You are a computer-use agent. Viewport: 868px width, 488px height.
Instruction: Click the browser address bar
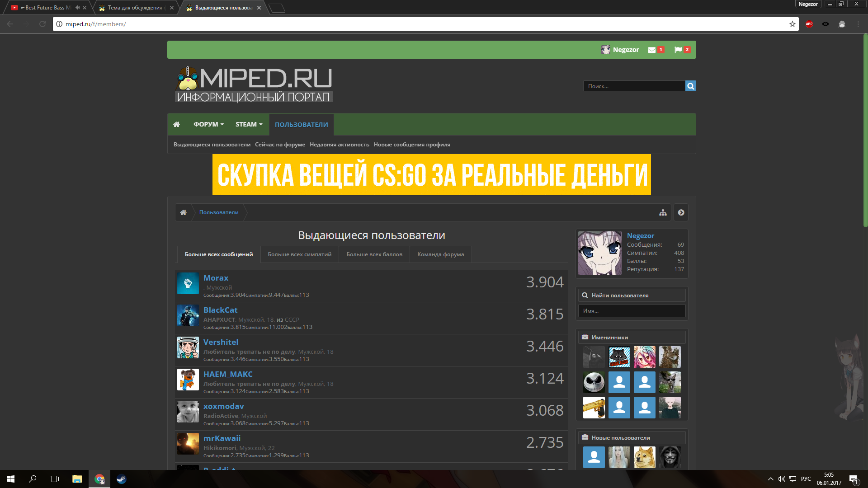point(425,24)
